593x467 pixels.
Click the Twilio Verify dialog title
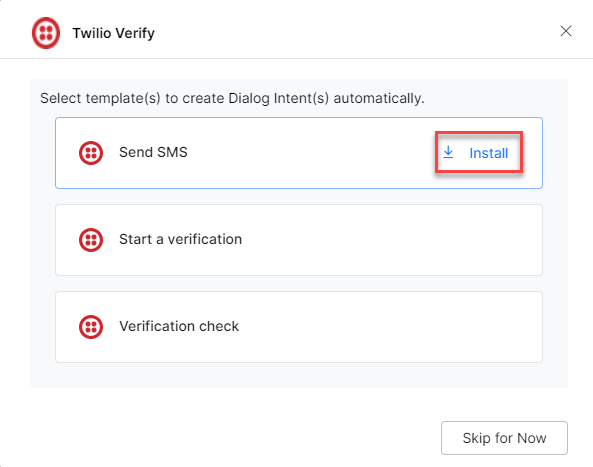(x=113, y=33)
